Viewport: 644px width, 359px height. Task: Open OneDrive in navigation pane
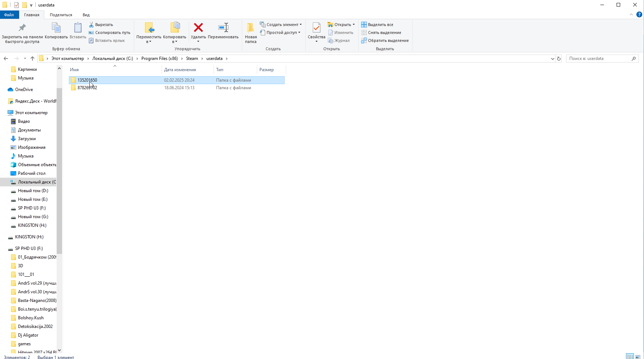[24, 90]
